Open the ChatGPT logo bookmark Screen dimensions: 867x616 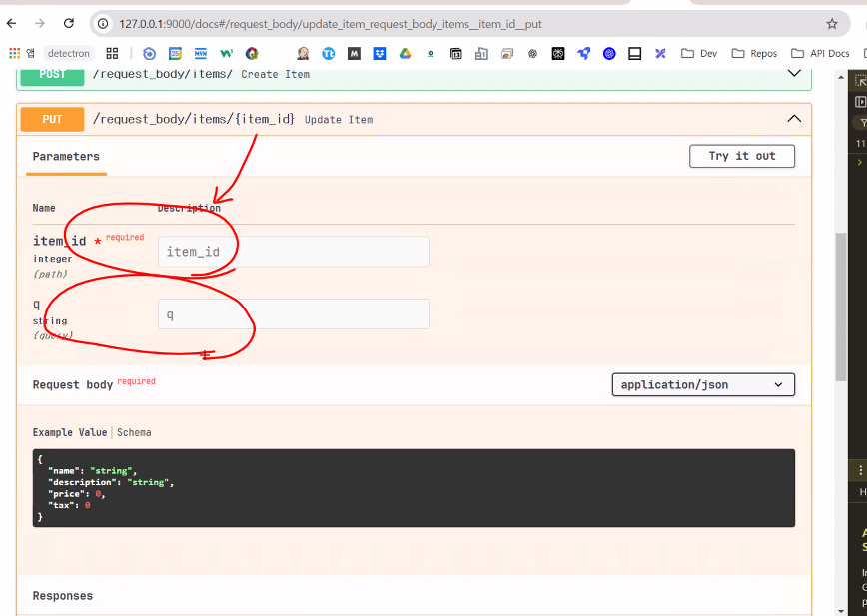tap(532, 53)
